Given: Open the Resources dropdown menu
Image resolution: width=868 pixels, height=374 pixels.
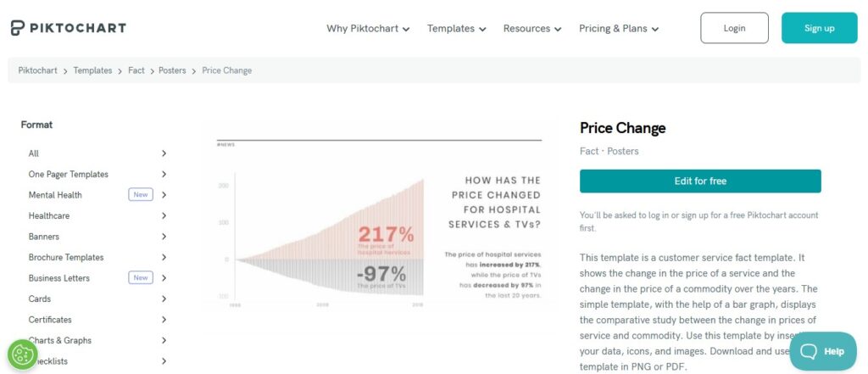Looking at the screenshot, I should pyautogui.click(x=532, y=28).
